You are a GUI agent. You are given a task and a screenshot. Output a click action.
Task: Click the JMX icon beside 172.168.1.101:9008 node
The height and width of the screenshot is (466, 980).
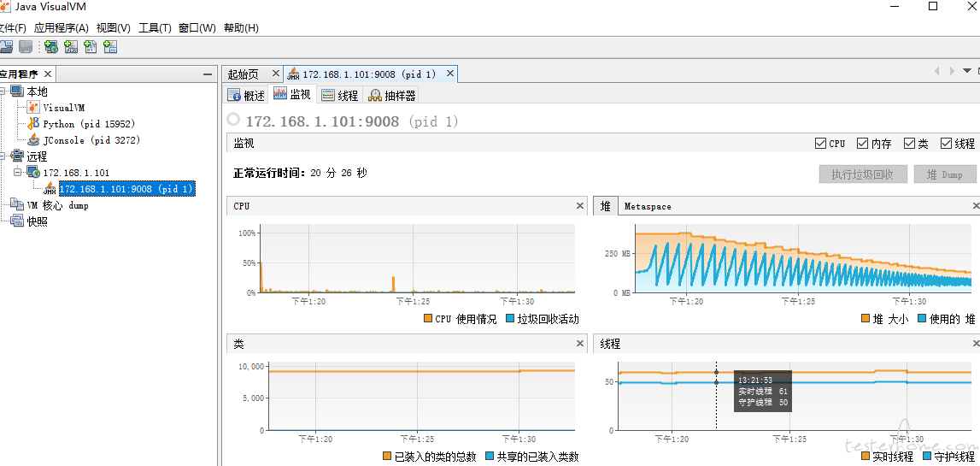click(x=50, y=189)
